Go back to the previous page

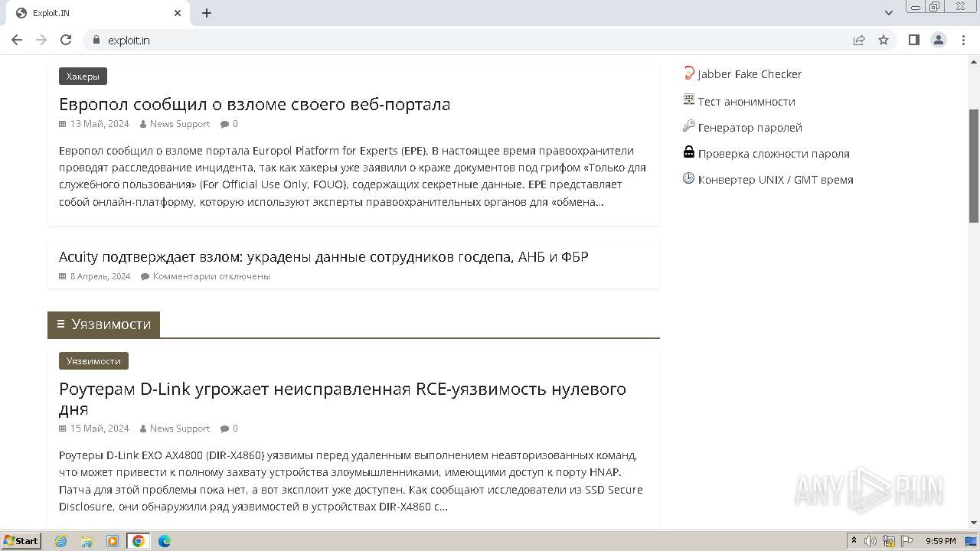[17, 40]
